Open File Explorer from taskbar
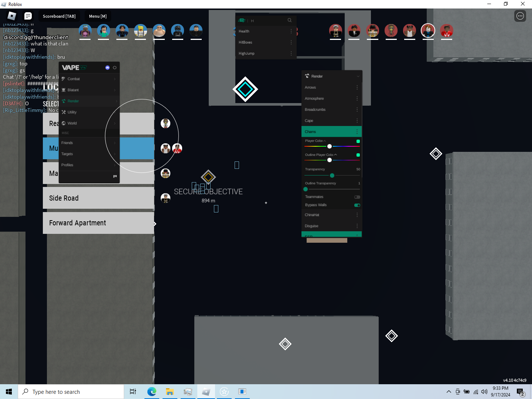Image resolution: width=532 pixels, height=399 pixels. point(170,392)
